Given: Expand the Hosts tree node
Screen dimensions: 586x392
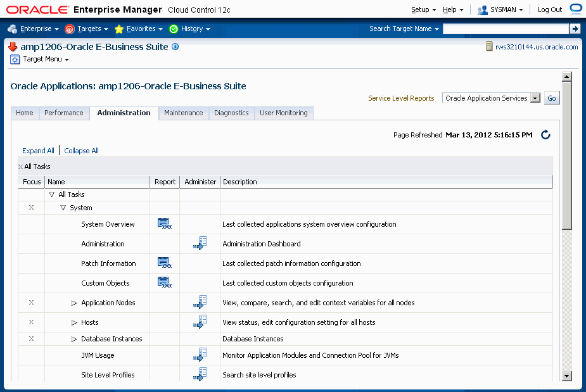Looking at the screenshot, I should (x=74, y=322).
